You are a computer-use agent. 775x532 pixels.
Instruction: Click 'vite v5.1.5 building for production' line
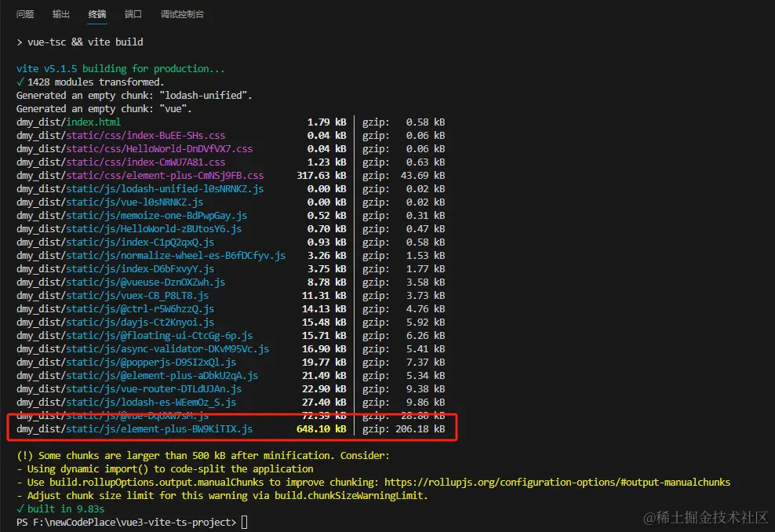pyautogui.click(x=121, y=69)
